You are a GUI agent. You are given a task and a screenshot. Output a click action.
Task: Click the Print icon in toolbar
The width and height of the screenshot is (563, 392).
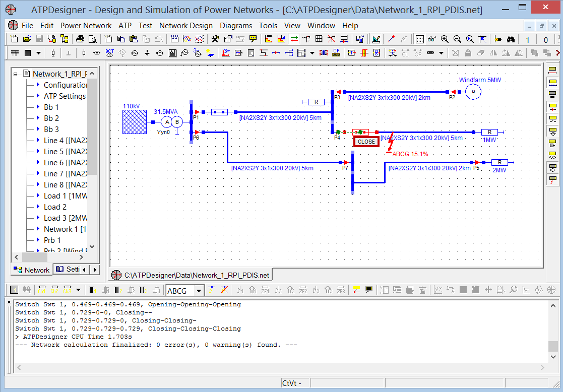(x=80, y=39)
